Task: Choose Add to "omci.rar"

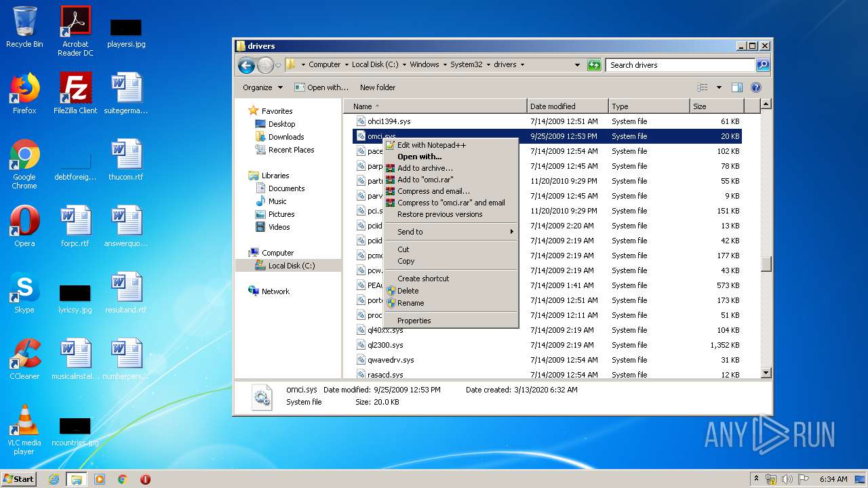Action: point(450,180)
